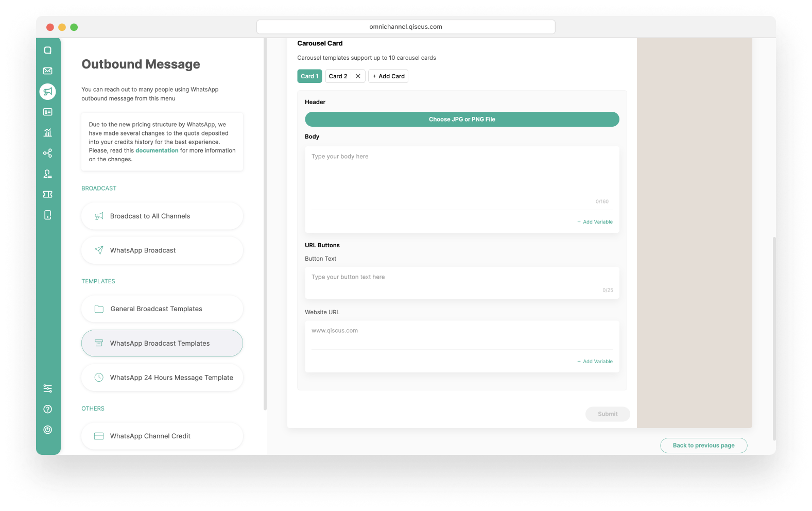Open the agent management person icon
This screenshot has height=511, width=812.
point(47,174)
